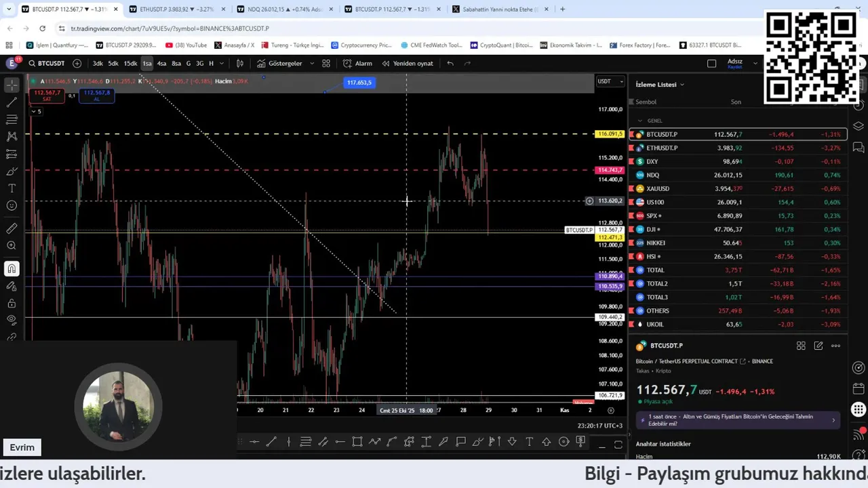The height and width of the screenshot is (488, 868).
Task: Select XAUUSD in the watchlist
Action: [738, 188]
